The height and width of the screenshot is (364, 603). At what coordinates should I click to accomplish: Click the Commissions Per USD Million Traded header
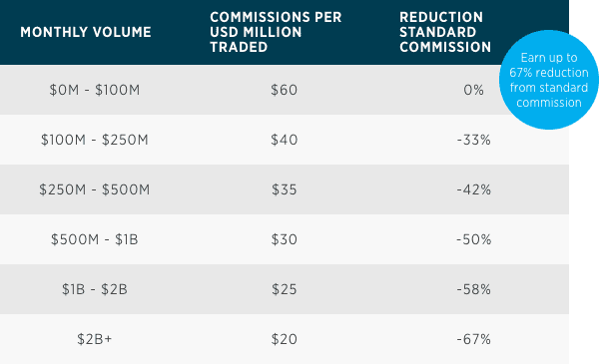(276, 32)
